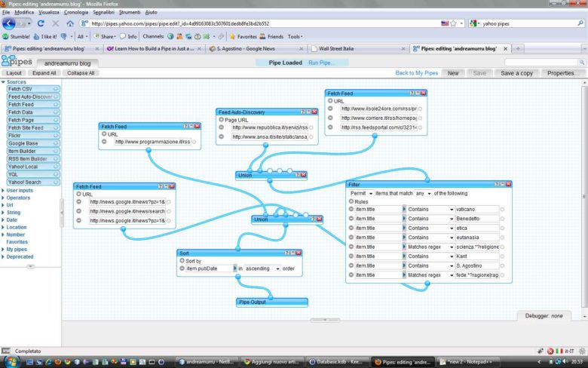Click the Firefox back navigation arrow
Screen dimensions: 588x368
click(10, 23)
